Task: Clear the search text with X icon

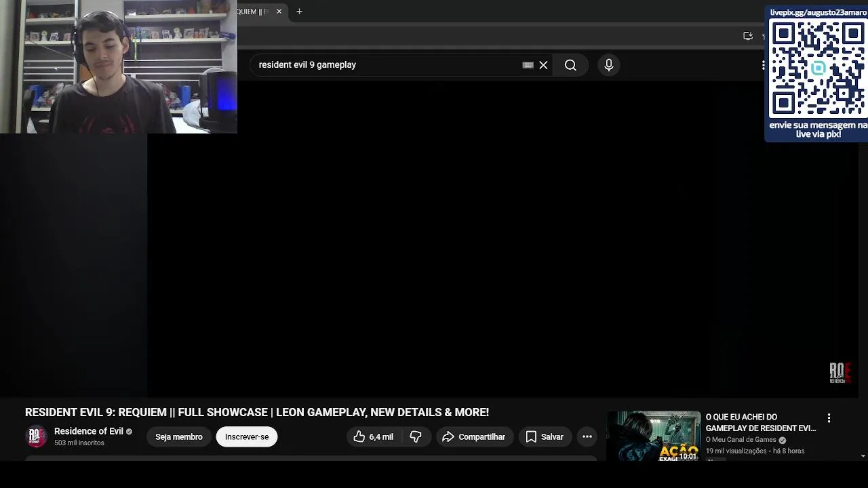Action: click(543, 65)
